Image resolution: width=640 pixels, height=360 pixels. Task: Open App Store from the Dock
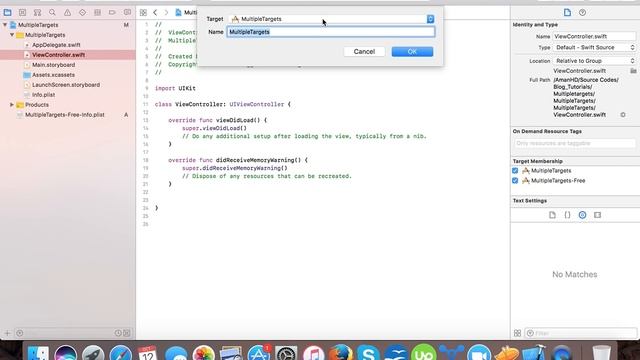pos(259,353)
